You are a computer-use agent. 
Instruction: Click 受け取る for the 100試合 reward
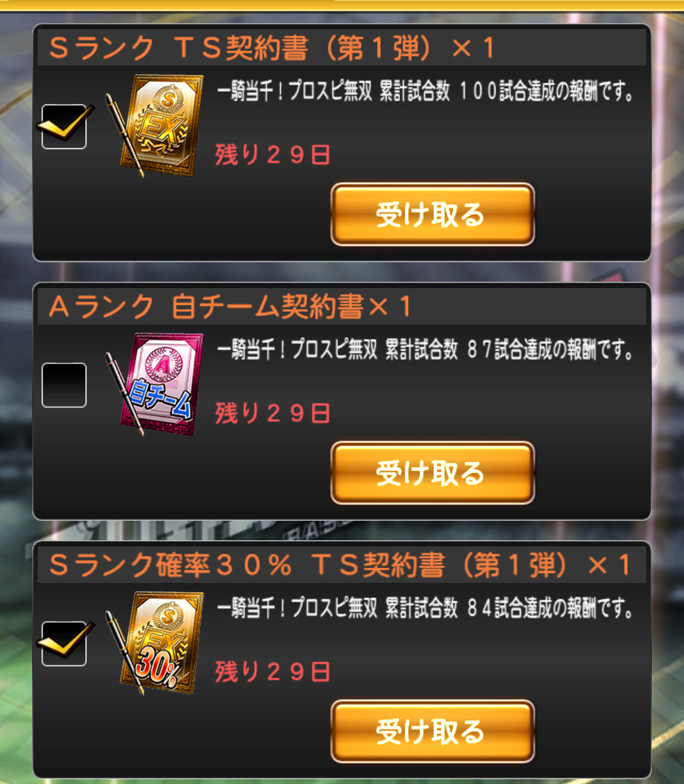coord(432,215)
